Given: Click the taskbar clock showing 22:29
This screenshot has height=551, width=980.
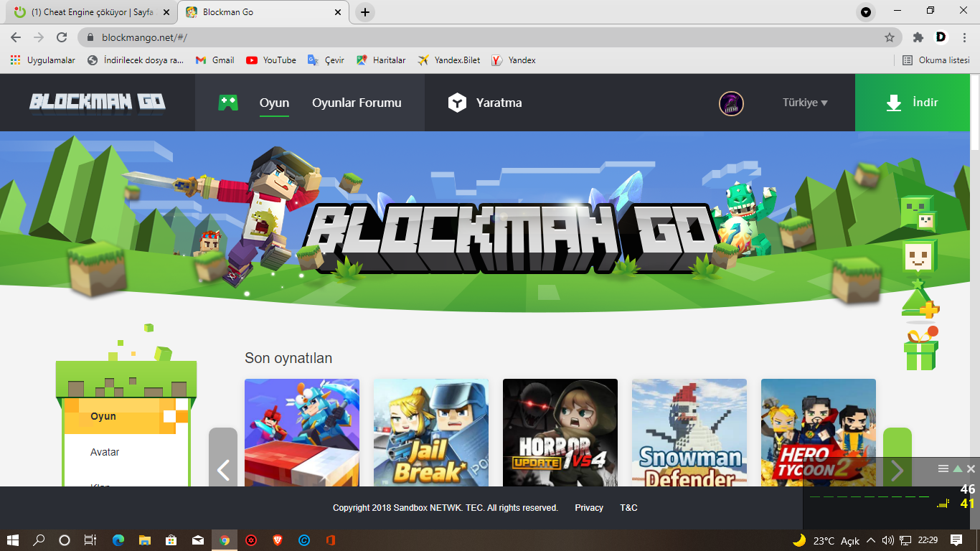Looking at the screenshot, I should [x=928, y=540].
